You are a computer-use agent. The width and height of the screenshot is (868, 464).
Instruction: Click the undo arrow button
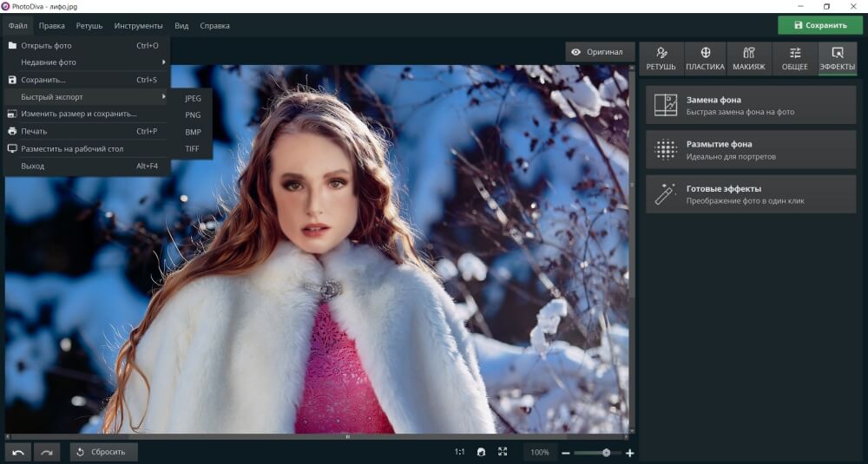(x=18, y=452)
